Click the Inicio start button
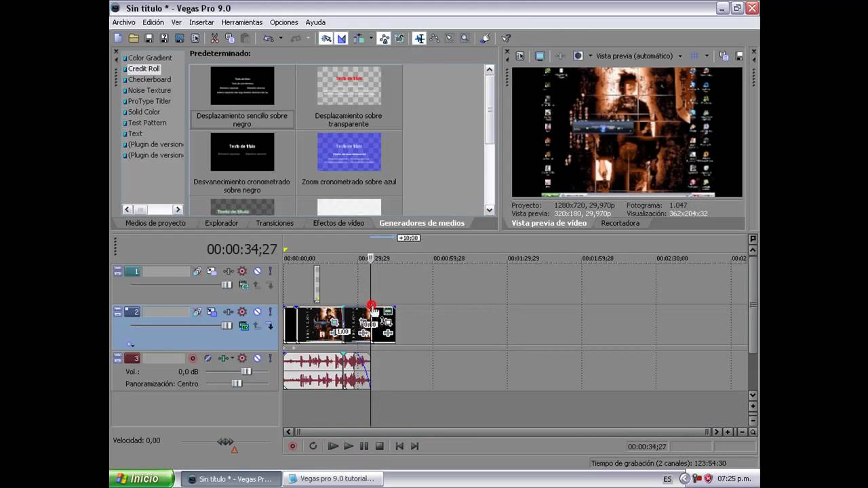Image resolution: width=868 pixels, height=488 pixels. [141, 479]
